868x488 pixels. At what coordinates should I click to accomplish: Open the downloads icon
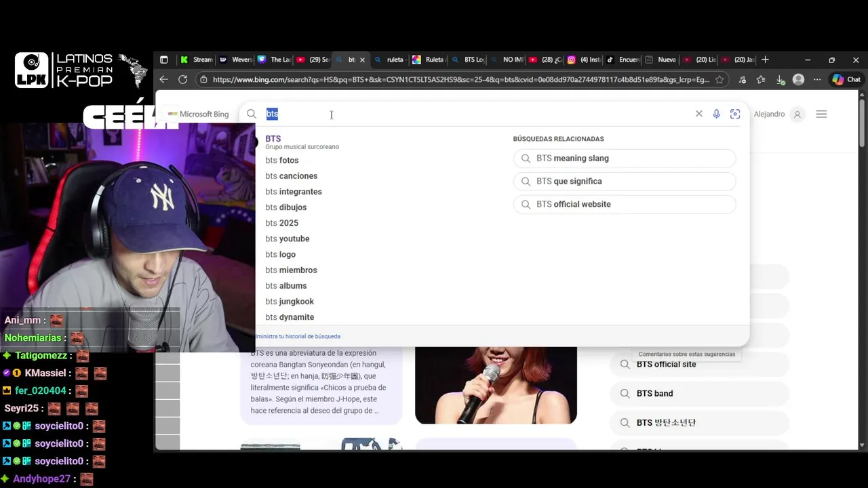(x=781, y=79)
